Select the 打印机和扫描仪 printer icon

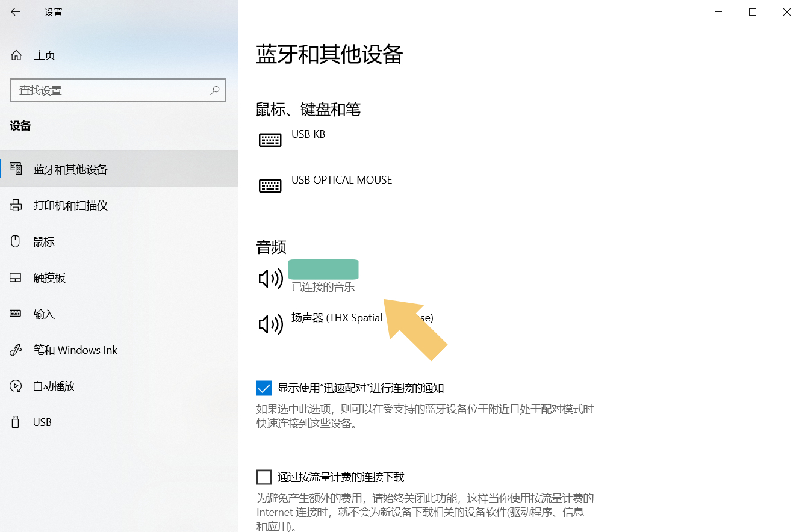pyautogui.click(x=16, y=205)
